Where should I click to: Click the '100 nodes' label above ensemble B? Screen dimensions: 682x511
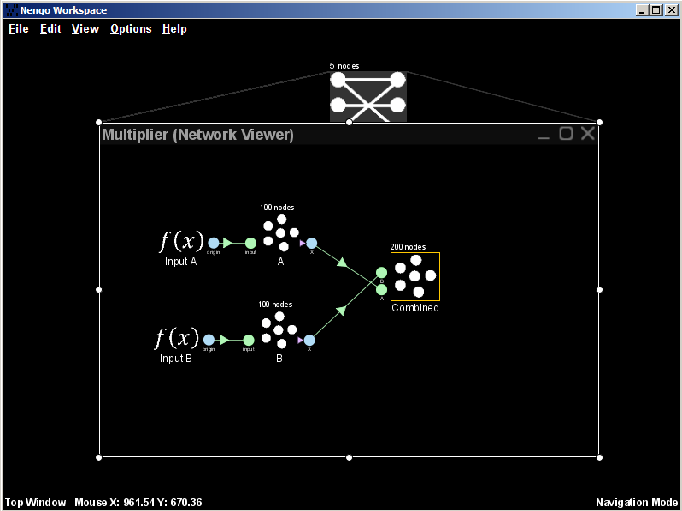275,304
